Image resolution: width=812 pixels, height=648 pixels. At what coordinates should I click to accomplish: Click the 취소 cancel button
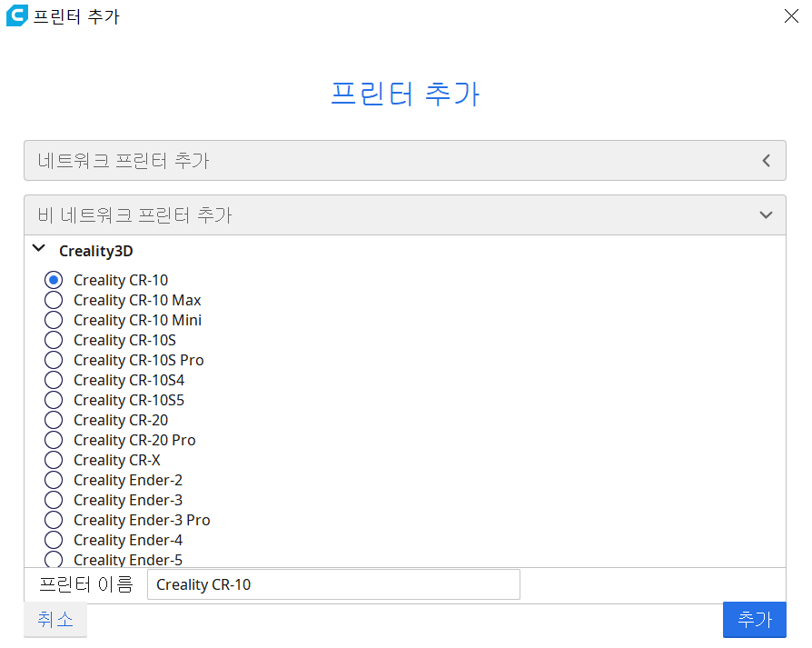(55, 620)
